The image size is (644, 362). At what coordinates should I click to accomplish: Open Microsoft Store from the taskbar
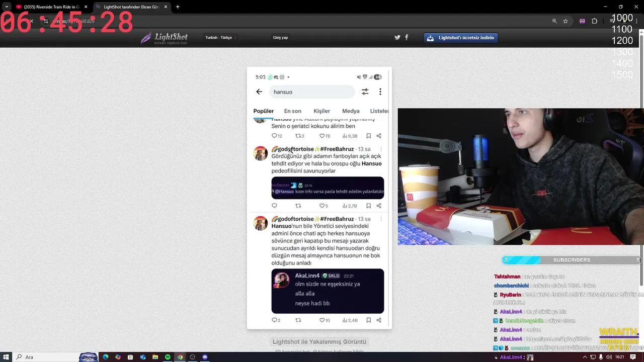tap(130, 357)
